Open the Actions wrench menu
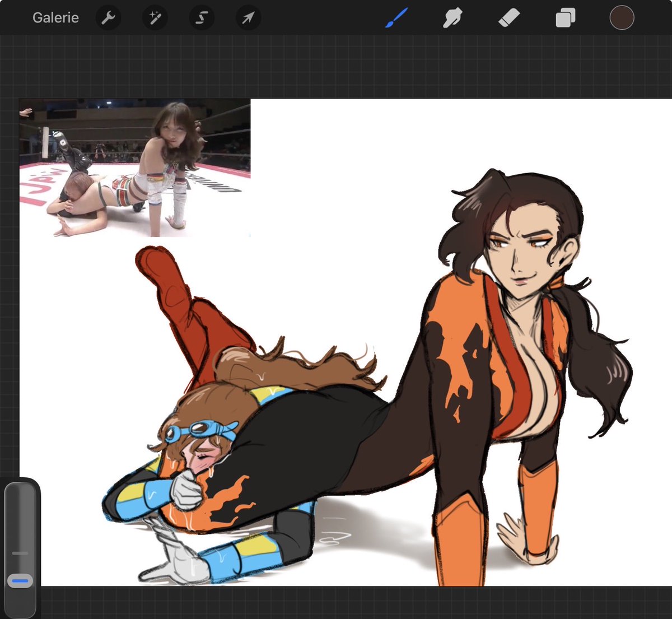Screen dimensions: 672x619 [x=108, y=18]
